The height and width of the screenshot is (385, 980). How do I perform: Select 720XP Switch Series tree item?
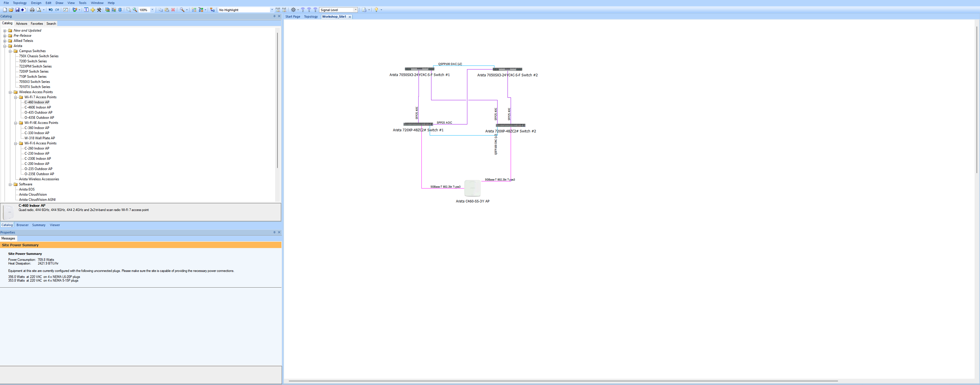pos(34,71)
